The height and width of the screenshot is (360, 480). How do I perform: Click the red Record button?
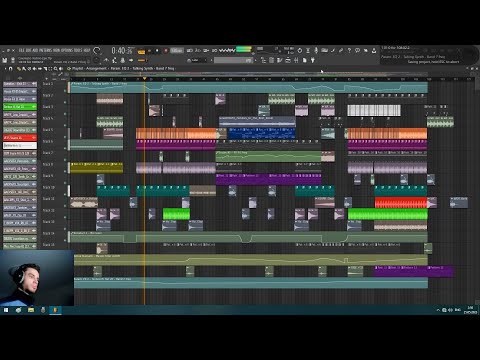pos(166,51)
